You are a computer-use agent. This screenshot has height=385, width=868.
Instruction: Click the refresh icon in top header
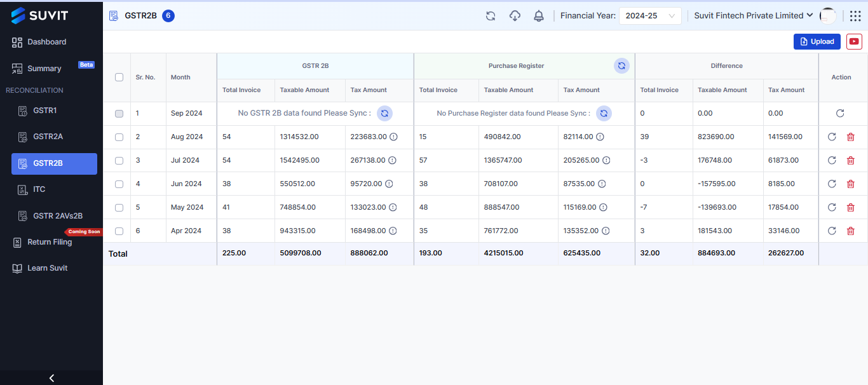pyautogui.click(x=491, y=16)
